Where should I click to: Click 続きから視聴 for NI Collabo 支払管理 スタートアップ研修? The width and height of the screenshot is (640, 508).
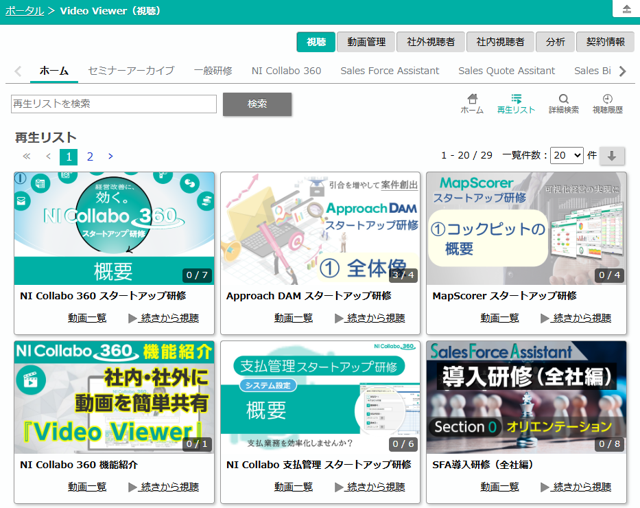375,487
